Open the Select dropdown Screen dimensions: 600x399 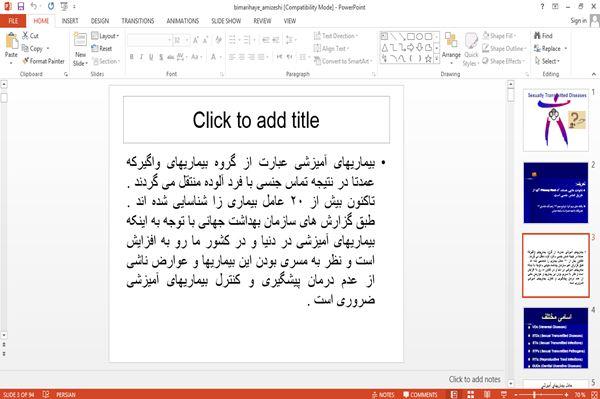click(x=547, y=61)
